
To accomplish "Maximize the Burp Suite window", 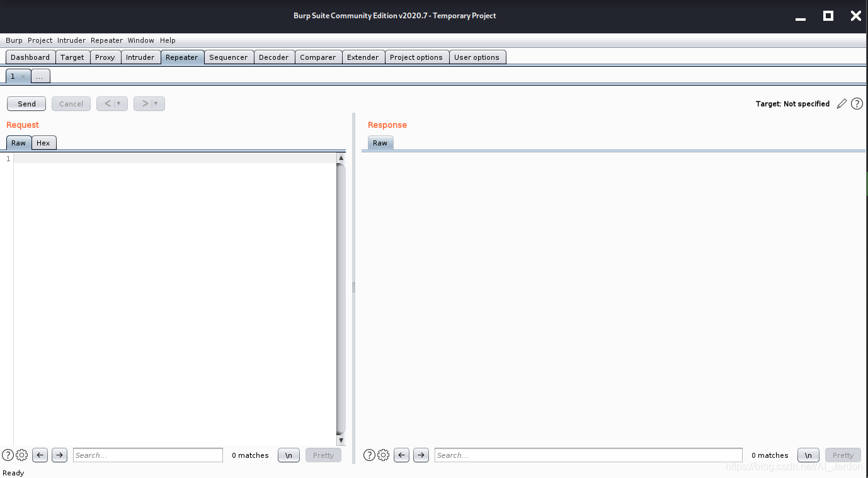I will pyautogui.click(x=828, y=16).
